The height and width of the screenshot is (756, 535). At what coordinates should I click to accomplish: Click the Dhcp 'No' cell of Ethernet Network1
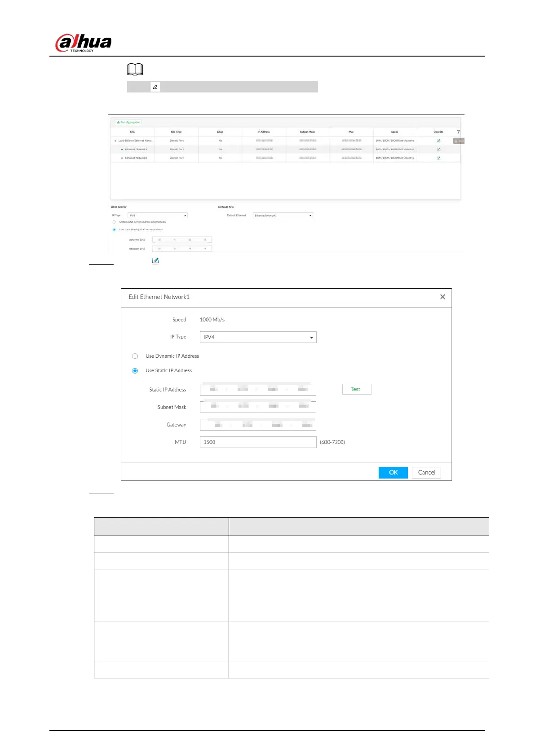(x=220, y=149)
